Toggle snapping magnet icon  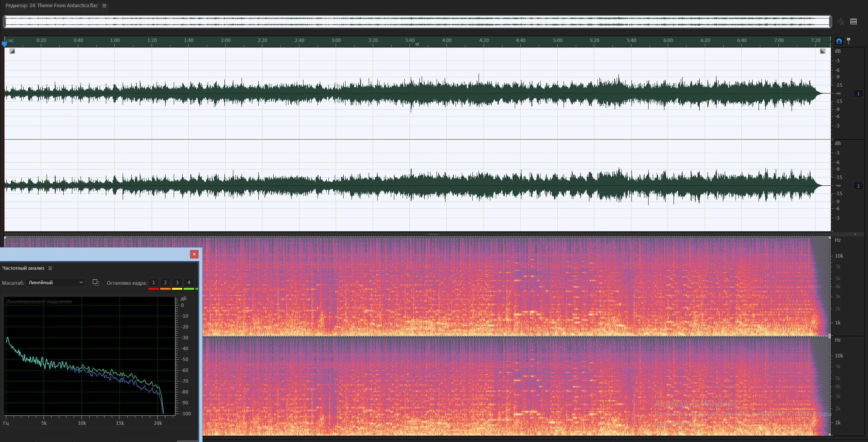pos(839,41)
